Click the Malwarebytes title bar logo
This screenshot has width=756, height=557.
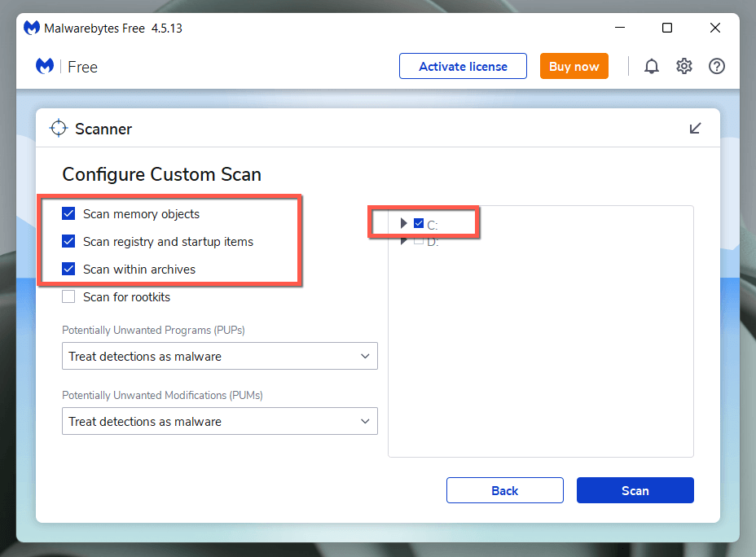(x=32, y=28)
